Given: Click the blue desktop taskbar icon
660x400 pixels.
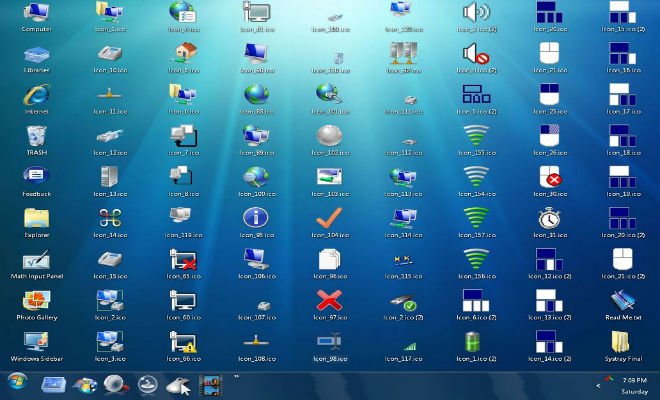Looking at the screenshot, I should pyautogui.click(x=53, y=385).
